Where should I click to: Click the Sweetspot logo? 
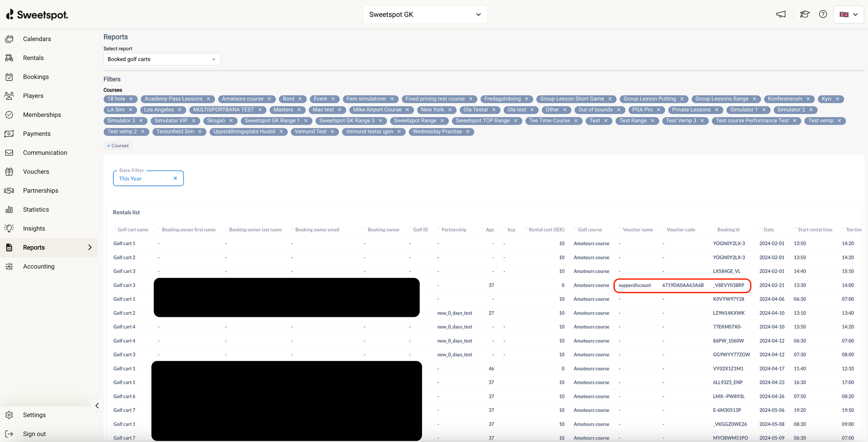(37, 15)
